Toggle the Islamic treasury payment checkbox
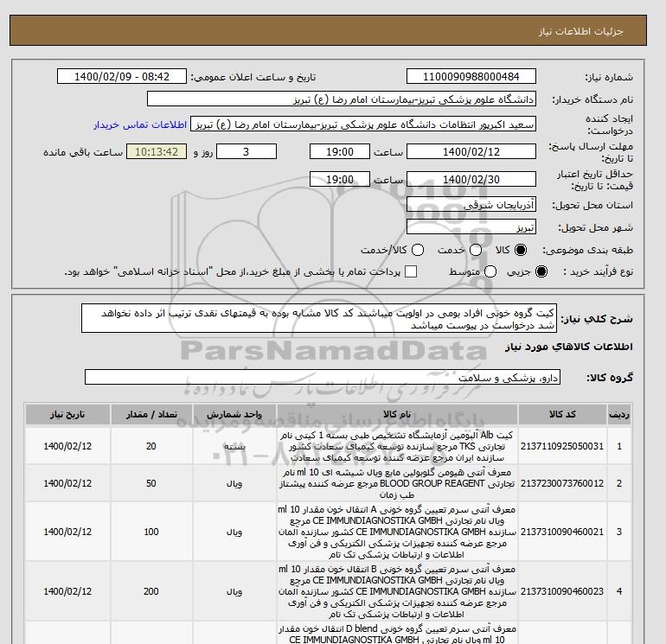666x644 pixels. 411,271
